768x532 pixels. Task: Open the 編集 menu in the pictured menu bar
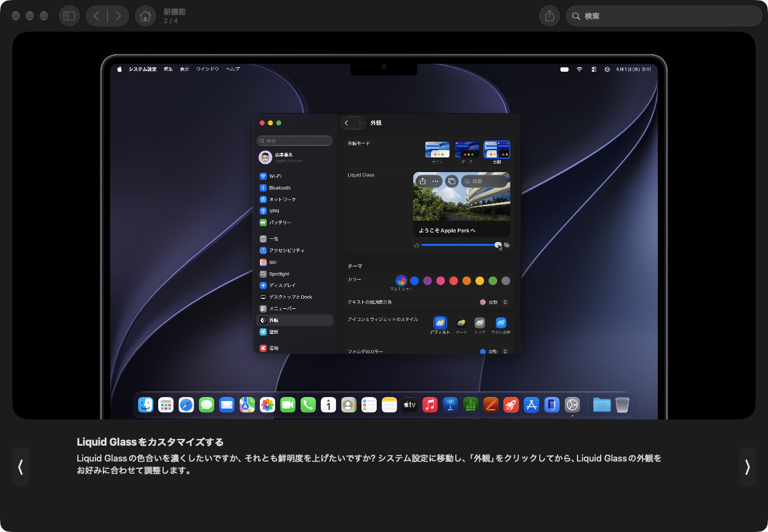pyautogui.click(x=169, y=69)
